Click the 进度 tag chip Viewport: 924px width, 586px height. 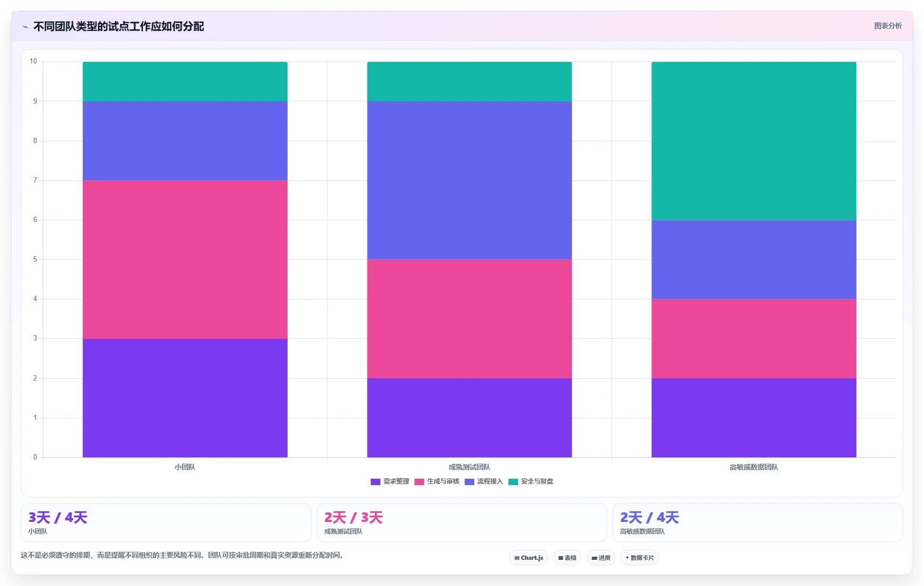(601, 558)
